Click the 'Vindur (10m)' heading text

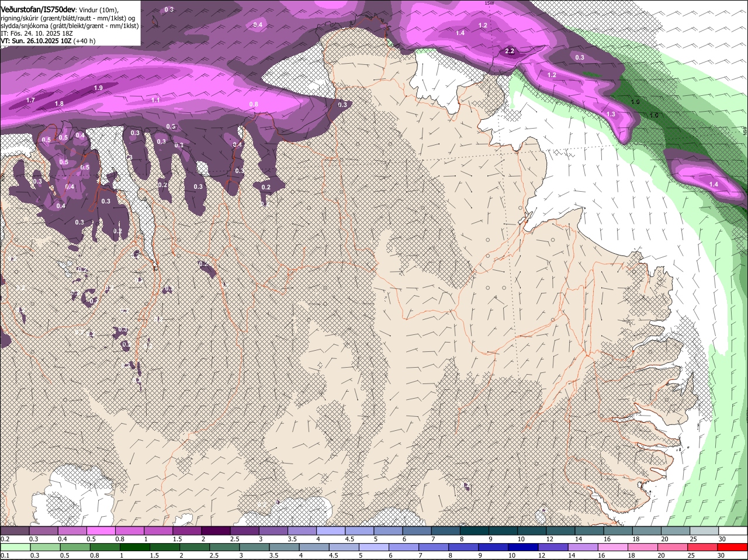tap(98, 10)
